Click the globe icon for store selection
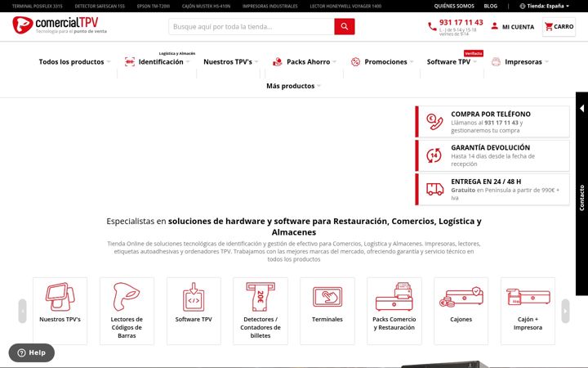Screen dimensions: 588x368 [x=523, y=6]
